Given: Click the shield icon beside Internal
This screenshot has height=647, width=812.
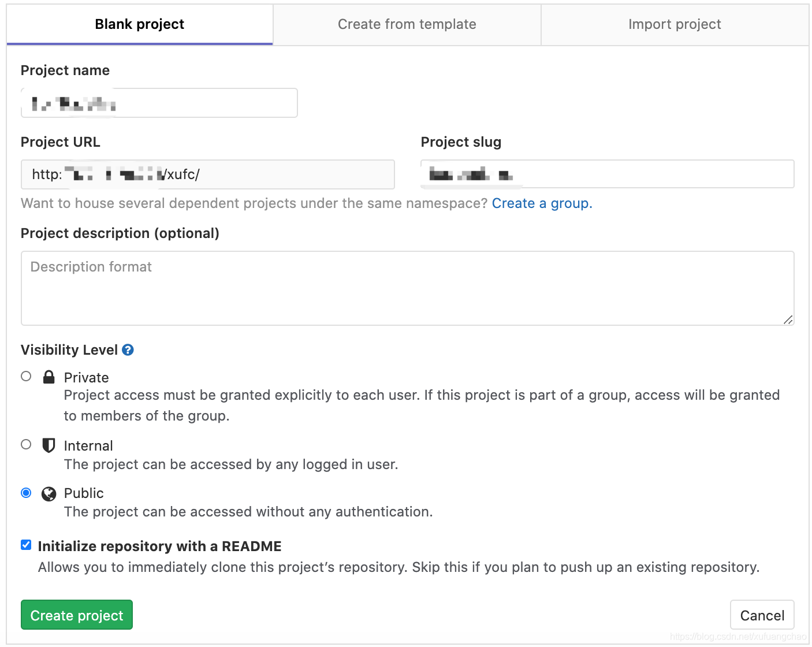Looking at the screenshot, I should [49, 445].
